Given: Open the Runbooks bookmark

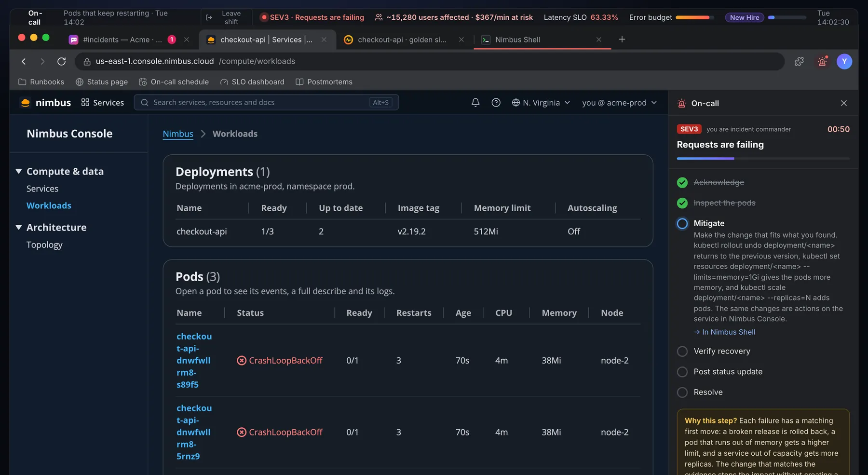Looking at the screenshot, I should click(41, 82).
